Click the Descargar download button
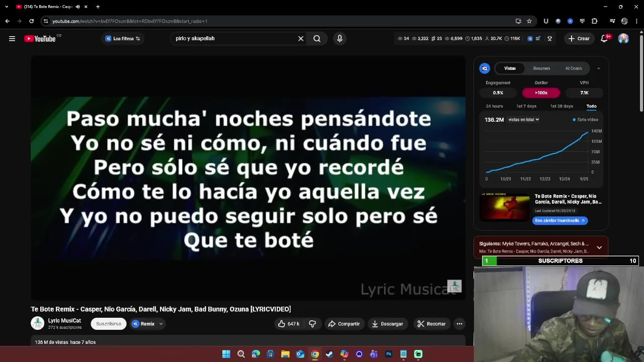644x362 pixels. tap(387, 324)
